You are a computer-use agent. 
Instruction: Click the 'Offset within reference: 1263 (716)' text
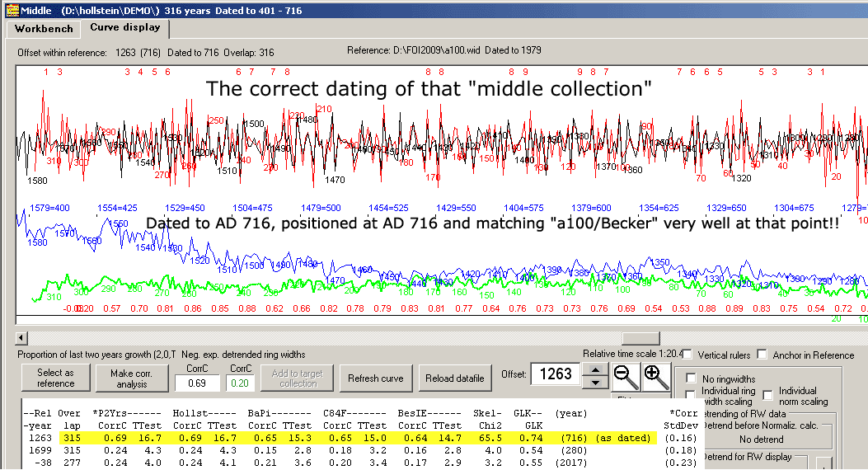coord(88,53)
